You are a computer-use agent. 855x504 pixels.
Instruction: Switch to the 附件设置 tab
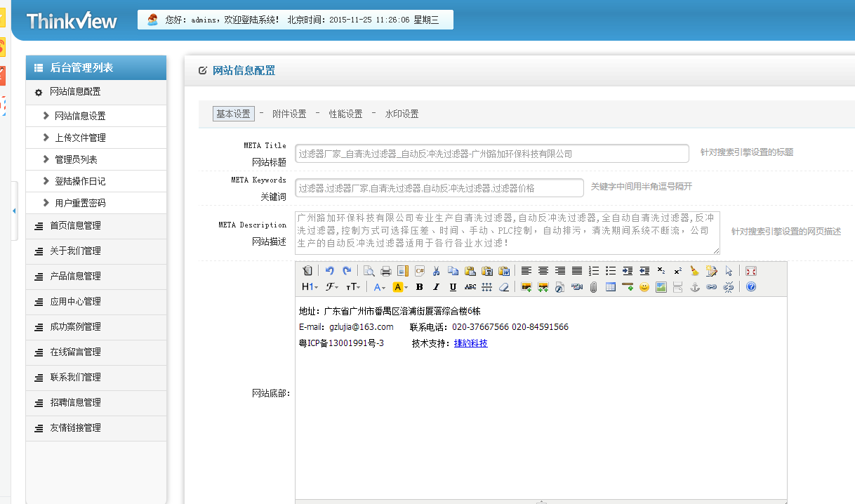pyautogui.click(x=289, y=114)
